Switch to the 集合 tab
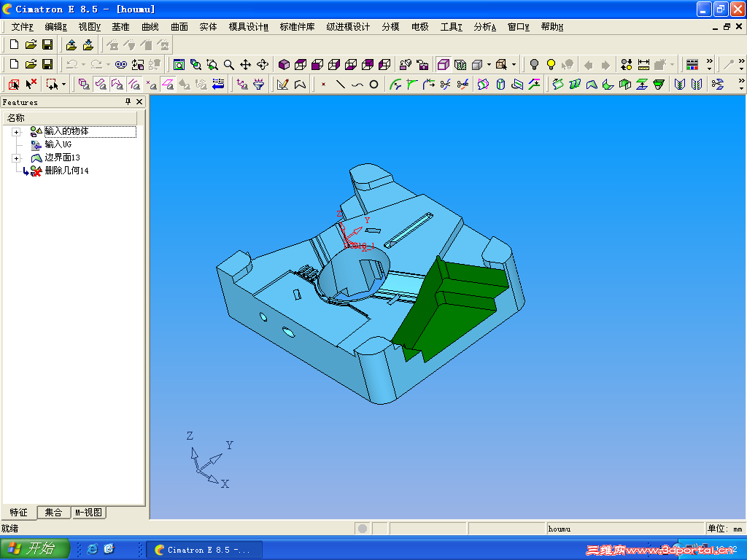The width and height of the screenshot is (747, 560). coord(53,513)
